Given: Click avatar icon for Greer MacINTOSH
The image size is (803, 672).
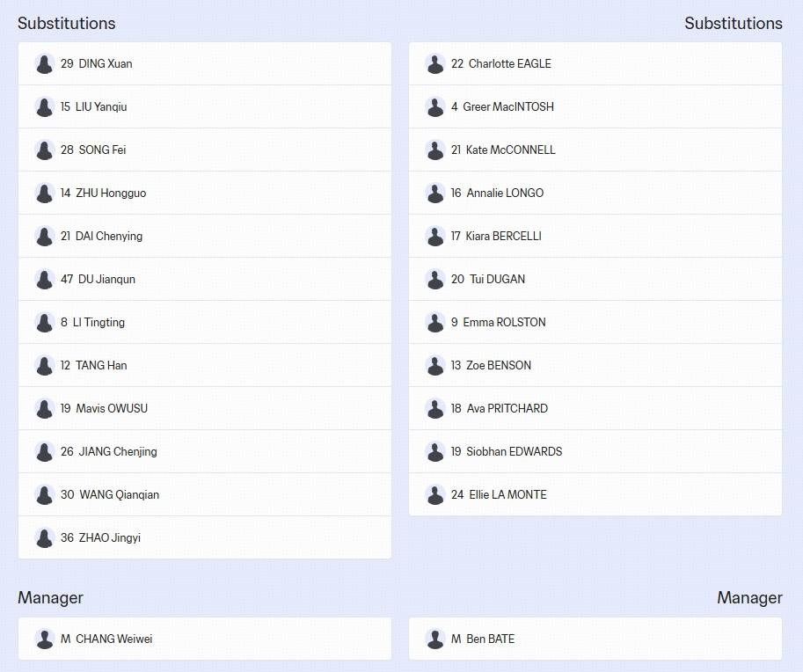Looking at the screenshot, I should [435, 107].
